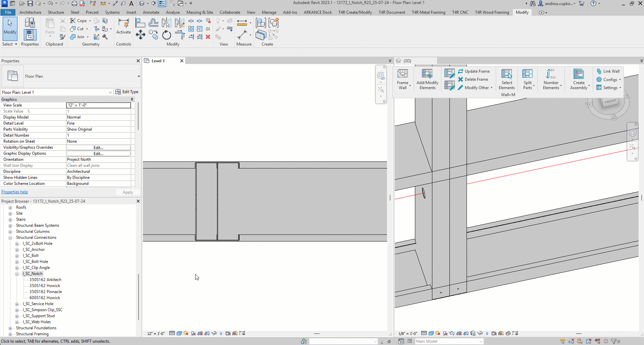Toggle sun path in Level 1 view bar
644x345 pixels.
186,333
